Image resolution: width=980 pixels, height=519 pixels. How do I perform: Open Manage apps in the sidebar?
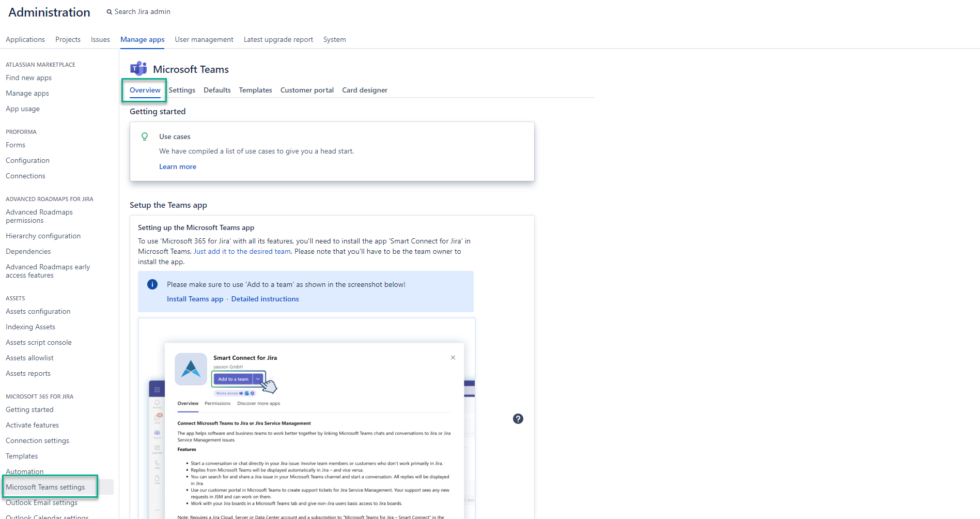point(27,93)
